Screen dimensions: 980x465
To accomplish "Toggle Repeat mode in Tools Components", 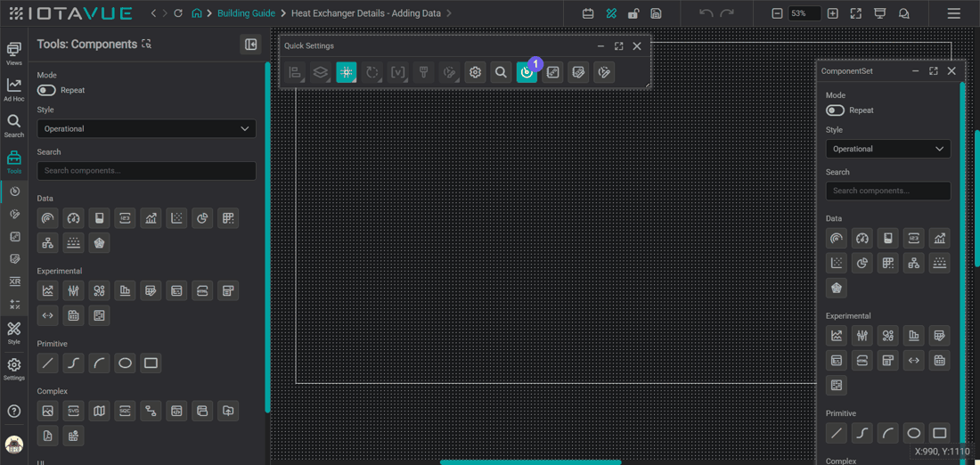I will point(47,90).
